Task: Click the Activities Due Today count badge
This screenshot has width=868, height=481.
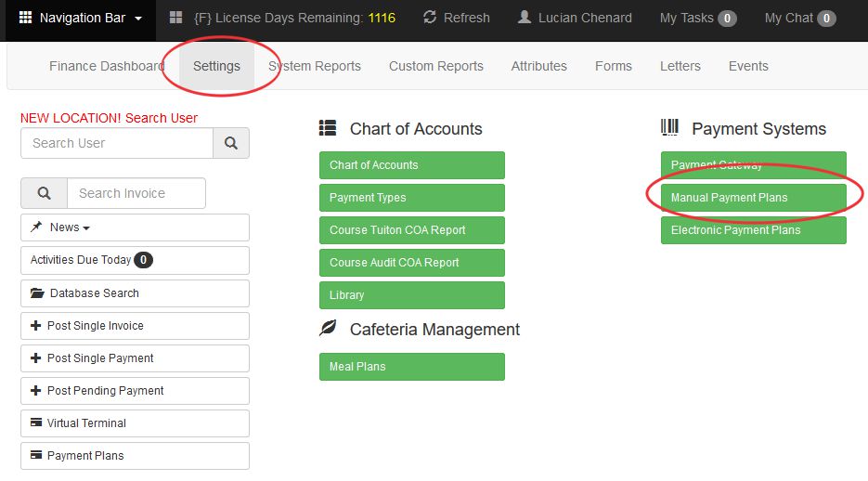Action: click(x=143, y=260)
